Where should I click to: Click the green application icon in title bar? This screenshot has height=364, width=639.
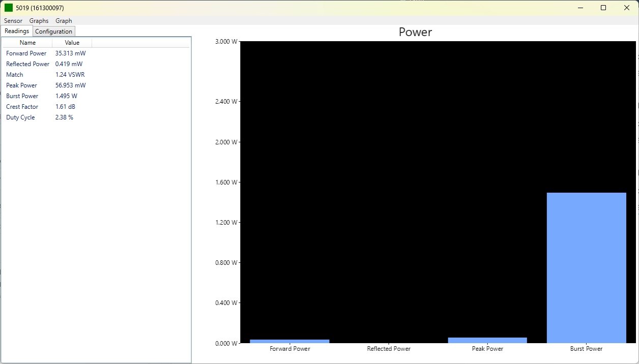(9, 8)
